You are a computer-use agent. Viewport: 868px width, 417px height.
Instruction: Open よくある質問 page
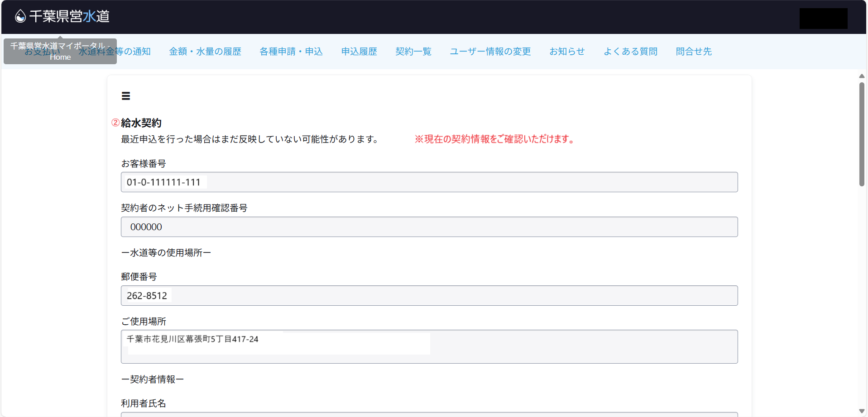[630, 52]
